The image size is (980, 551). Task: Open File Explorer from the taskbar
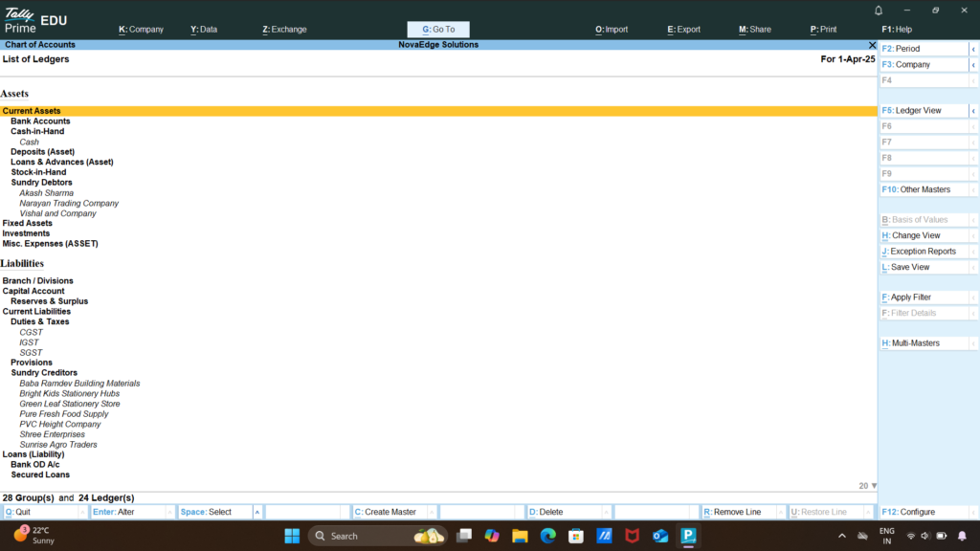click(x=520, y=536)
